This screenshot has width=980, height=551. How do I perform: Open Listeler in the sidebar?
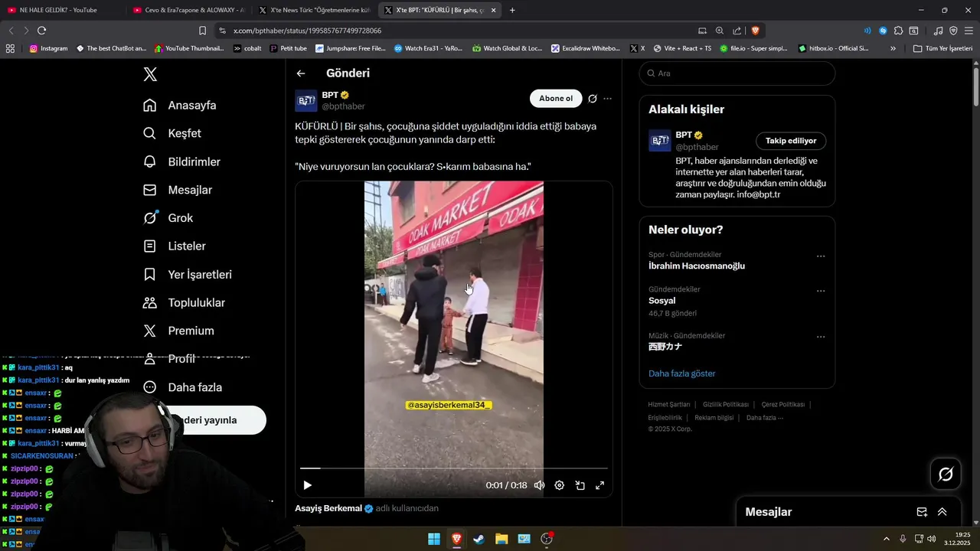(x=175, y=246)
